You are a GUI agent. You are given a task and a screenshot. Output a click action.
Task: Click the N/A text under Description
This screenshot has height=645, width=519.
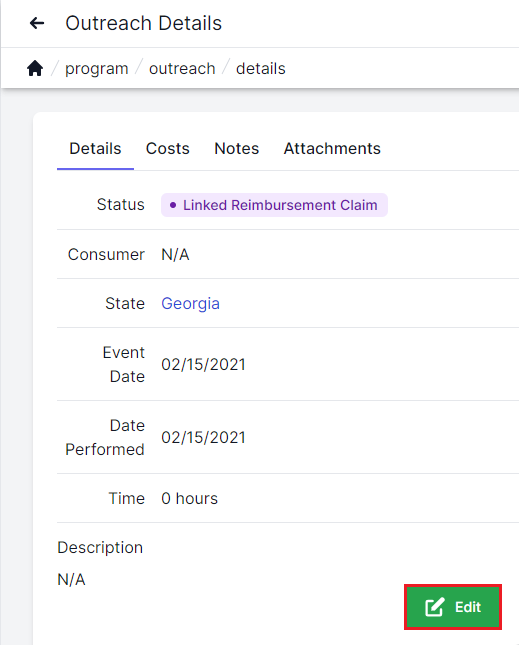click(x=71, y=580)
